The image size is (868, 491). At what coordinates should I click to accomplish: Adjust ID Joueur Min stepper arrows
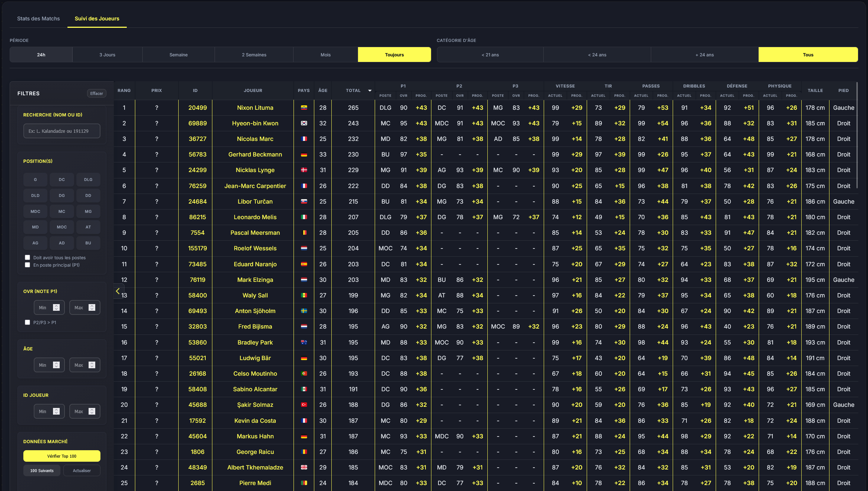coord(56,411)
